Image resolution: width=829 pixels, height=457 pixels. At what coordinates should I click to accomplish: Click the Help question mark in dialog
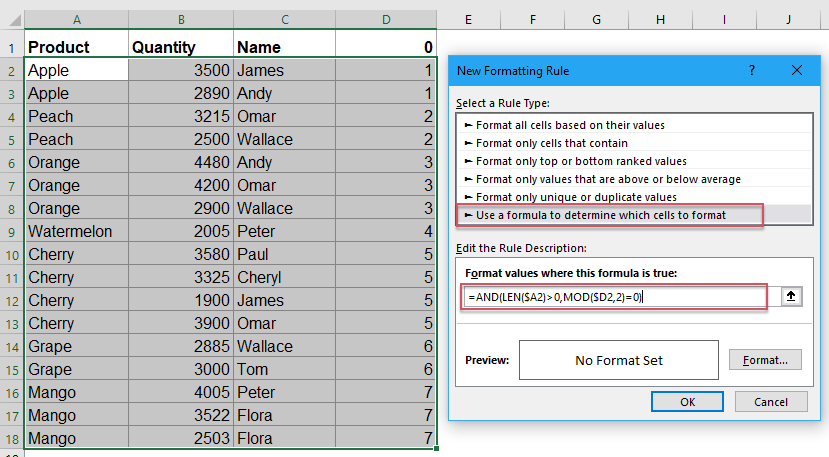tap(751, 70)
